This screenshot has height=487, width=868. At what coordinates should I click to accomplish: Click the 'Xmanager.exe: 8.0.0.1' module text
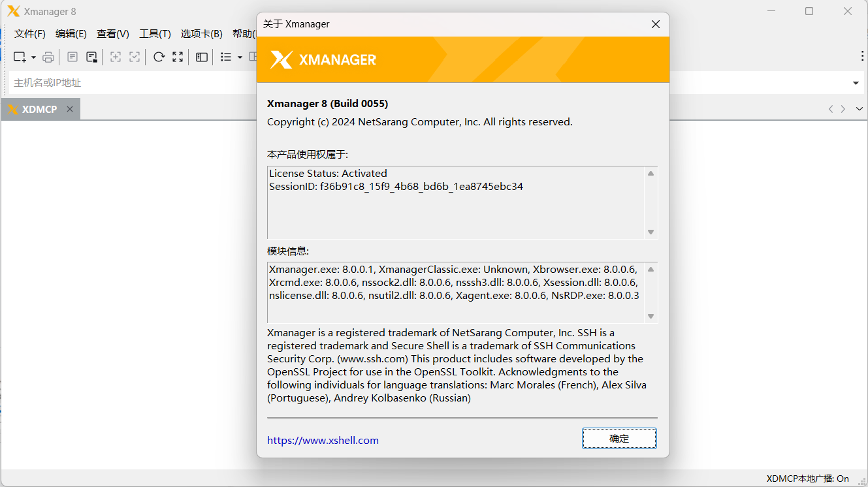(320, 269)
